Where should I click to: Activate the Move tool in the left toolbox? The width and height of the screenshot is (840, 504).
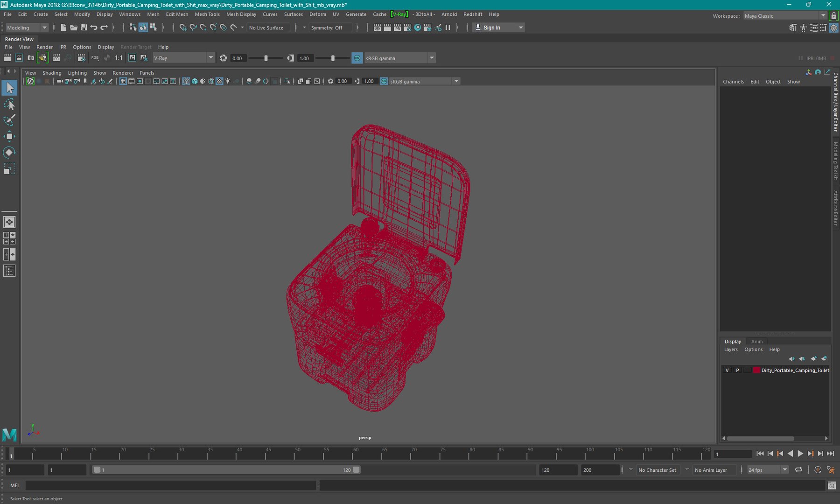click(9, 136)
